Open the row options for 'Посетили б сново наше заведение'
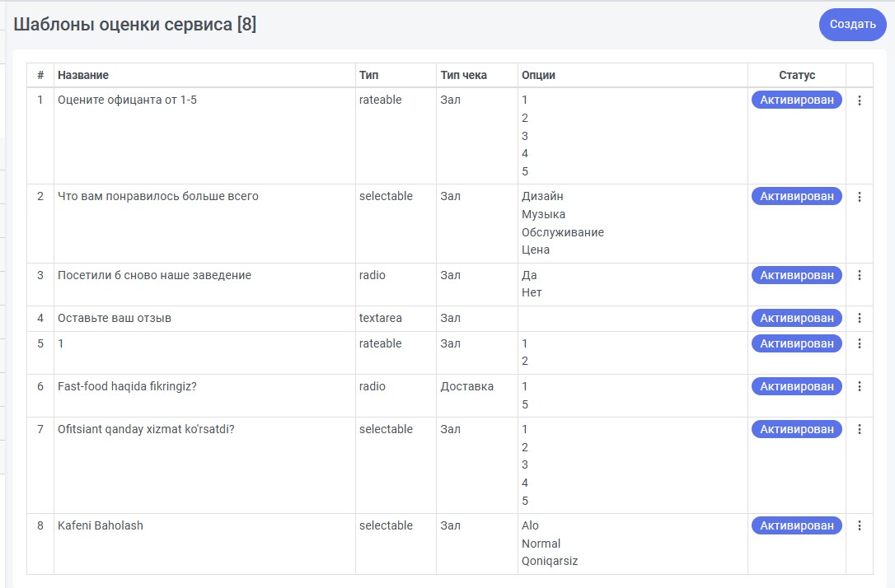This screenshot has height=588, width=895. coord(859,275)
